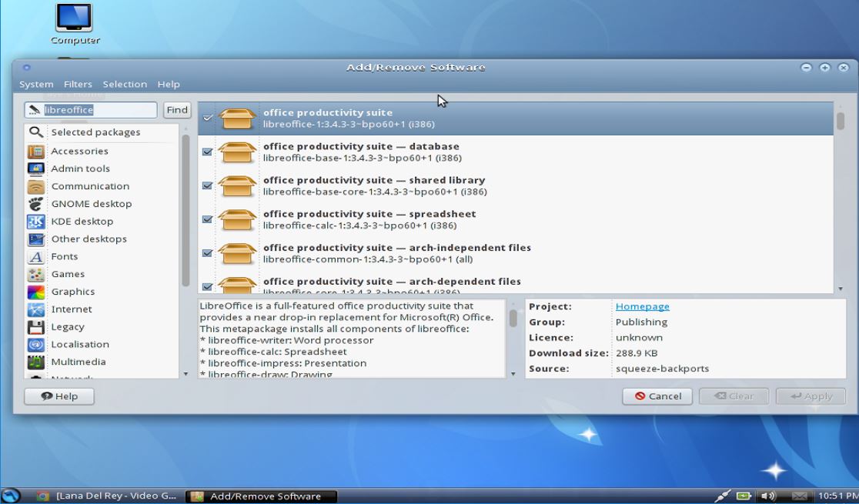This screenshot has width=859, height=504.
Task: Uncheck the libreoffice-common arch-independent files checkbox
Action: [207, 253]
